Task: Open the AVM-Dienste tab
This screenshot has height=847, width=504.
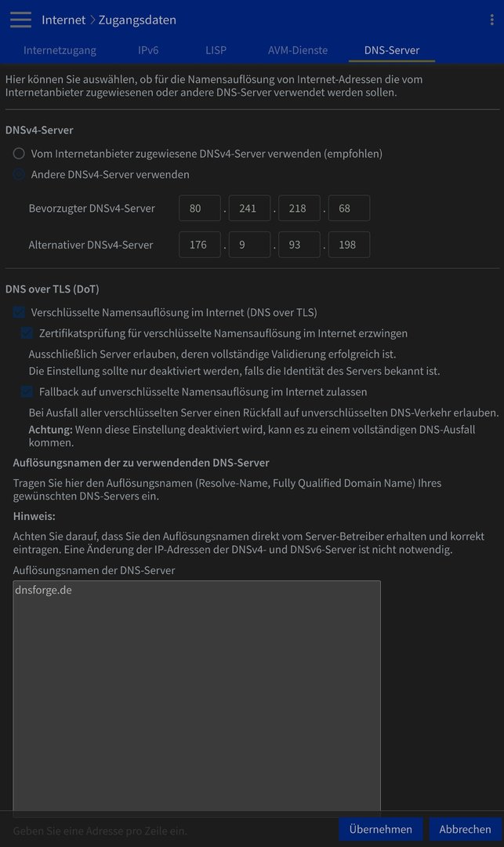Action: pyautogui.click(x=298, y=50)
